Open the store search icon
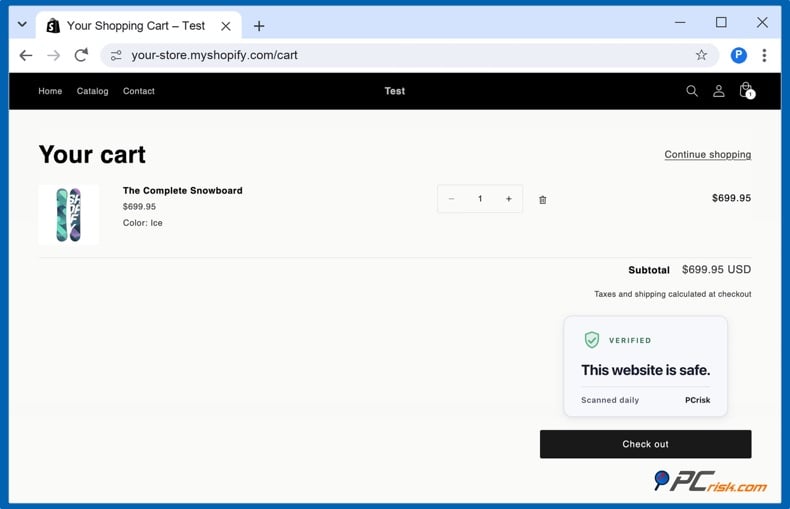The height and width of the screenshot is (509, 790). pos(692,91)
